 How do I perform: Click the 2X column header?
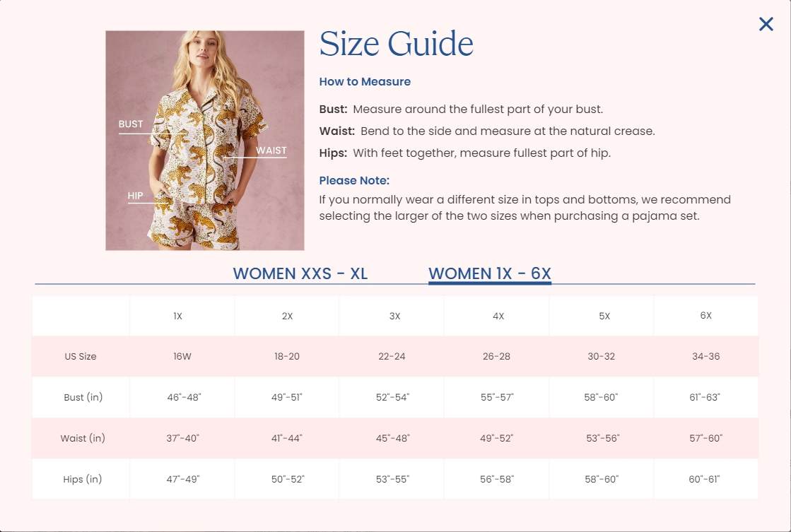tap(287, 317)
